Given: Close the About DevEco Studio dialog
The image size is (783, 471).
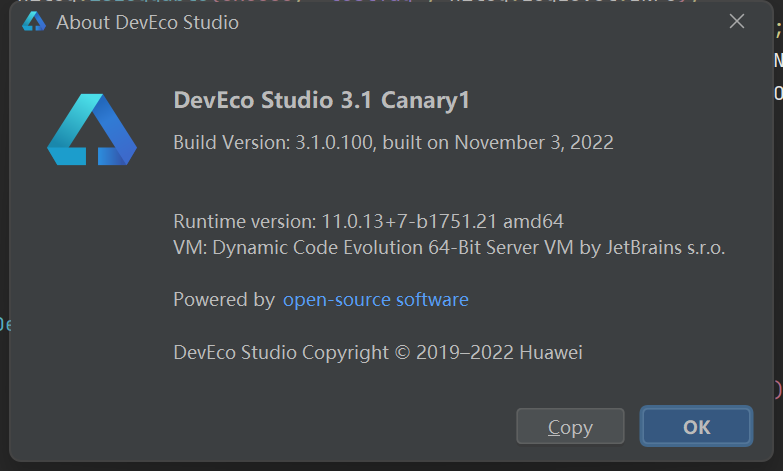Looking at the screenshot, I should pos(737,21).
